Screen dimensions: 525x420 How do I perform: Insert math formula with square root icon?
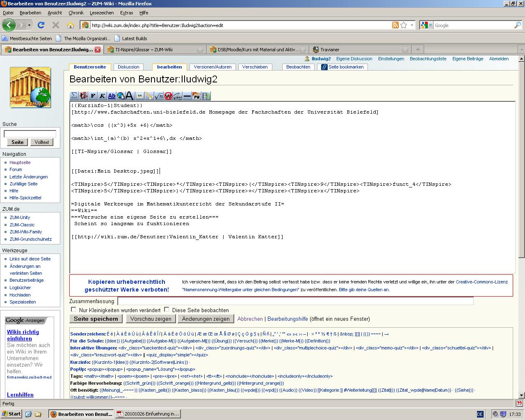[x=159, y=96]
